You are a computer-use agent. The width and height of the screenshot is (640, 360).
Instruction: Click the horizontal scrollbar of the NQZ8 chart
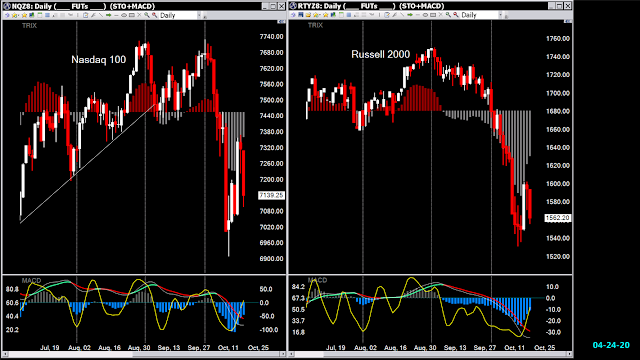click(x=144, y=354)
